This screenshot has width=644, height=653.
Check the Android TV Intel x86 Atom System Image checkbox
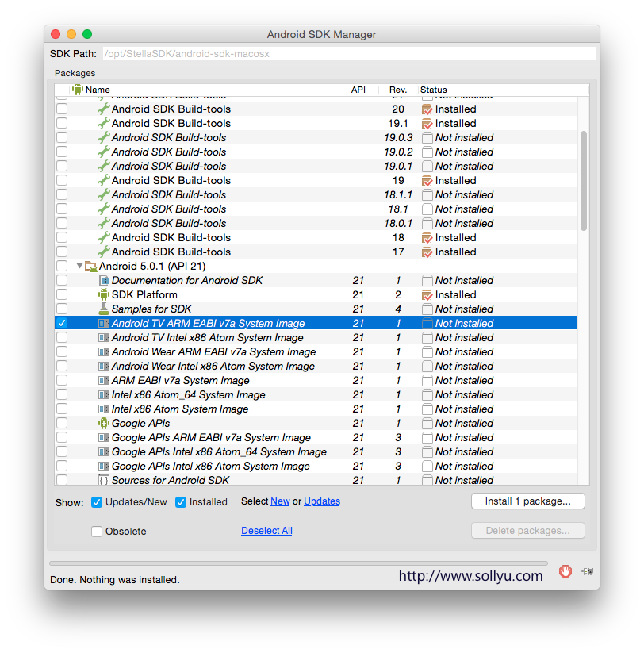(62, 337)
